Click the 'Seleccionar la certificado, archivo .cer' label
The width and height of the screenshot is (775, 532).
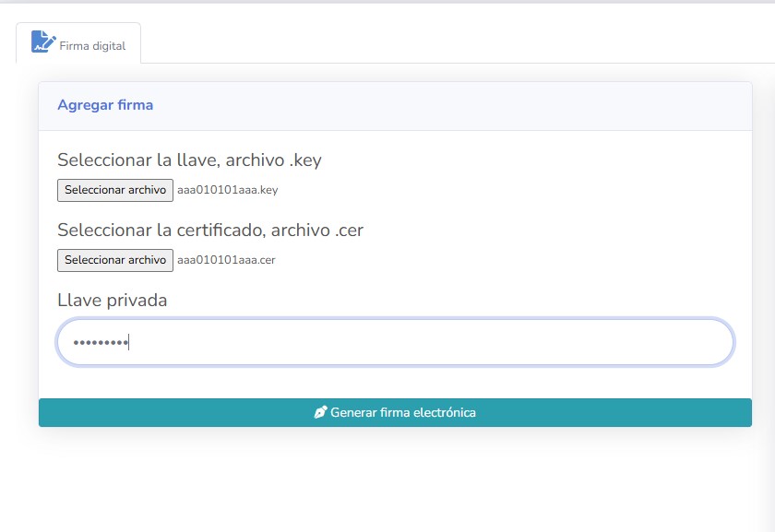210,231
